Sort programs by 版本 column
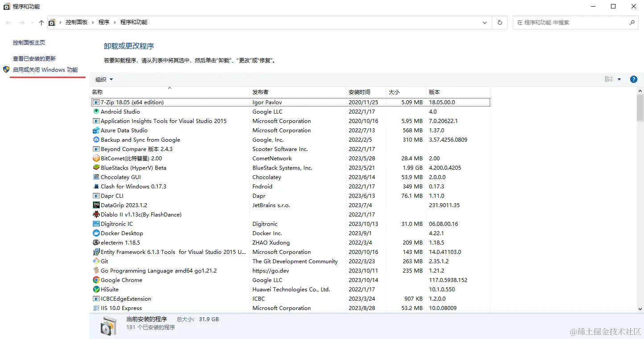 pos(458,92)
